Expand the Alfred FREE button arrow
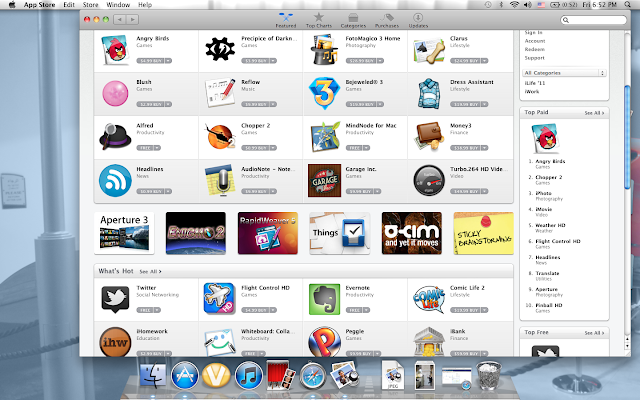Viewport: 640px width, 400px height. pos(157,148)
